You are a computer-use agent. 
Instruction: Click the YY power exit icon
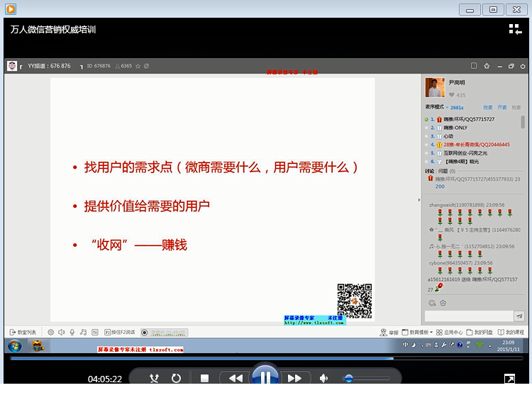click(523, 66)
